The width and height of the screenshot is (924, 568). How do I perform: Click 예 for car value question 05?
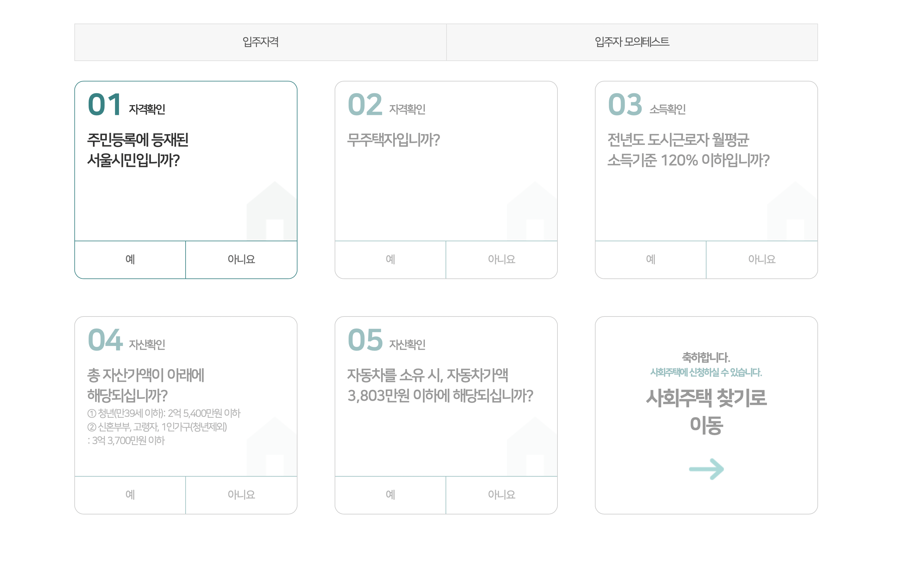pos(390,494)
